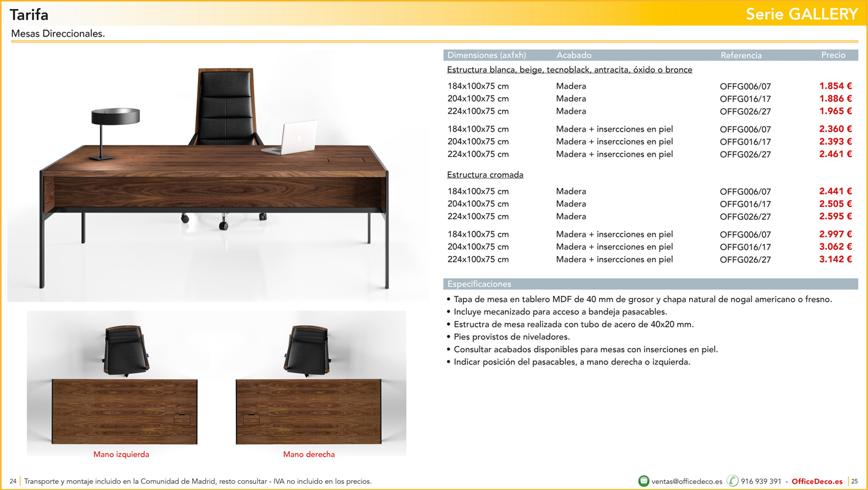Click the green email envelope icon
Viewport: 868px width, 490px height.
pyautogui.click(x=644, y=481)
